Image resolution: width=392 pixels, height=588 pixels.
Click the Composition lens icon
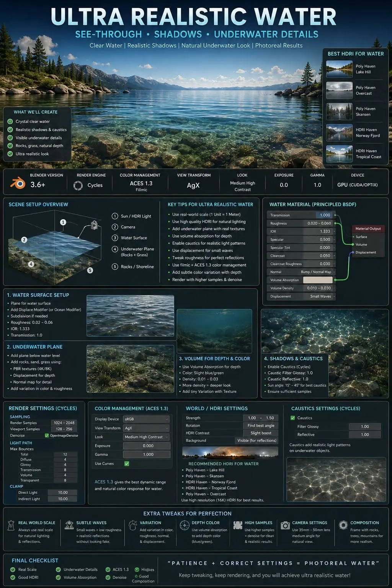pyautogui.click(x=343, y=524)
